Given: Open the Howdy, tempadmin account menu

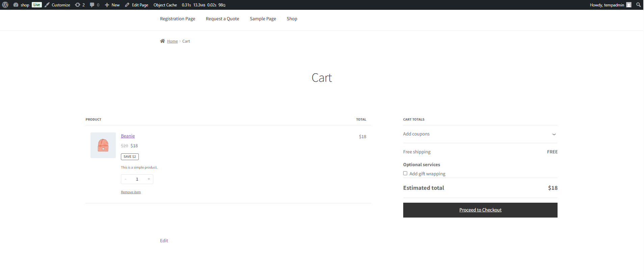Looking at the screenshot, I should (x=611, y=5).
